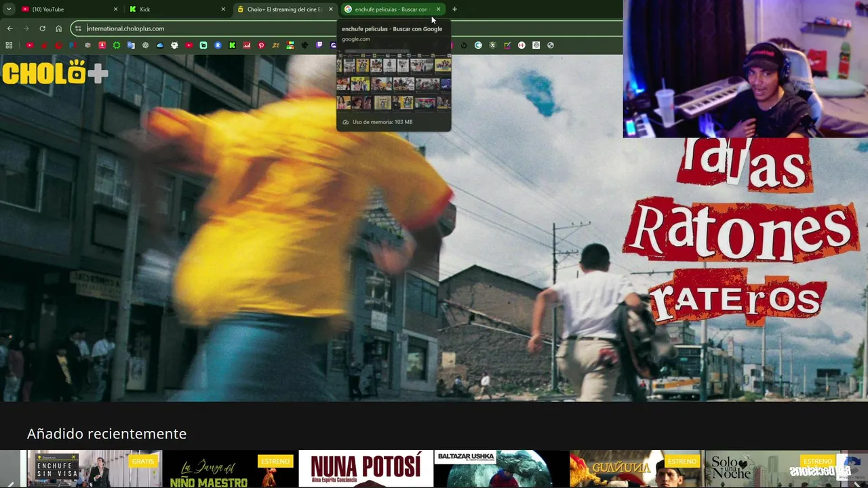868x488 pixels.
Task: Go back with the browser back arrow
Action: pos(9,28)
